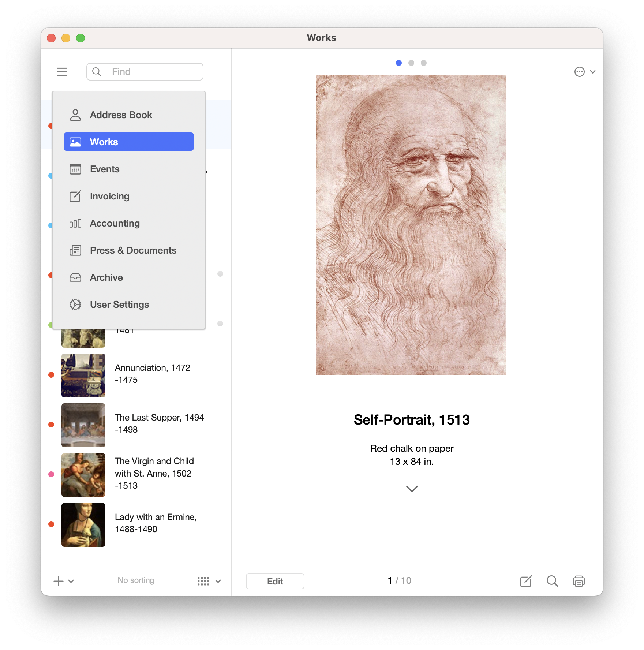Select the Lady with an Ermine thumbnail
The height and width of the screenshot is (650, 644).
point(83,524)
